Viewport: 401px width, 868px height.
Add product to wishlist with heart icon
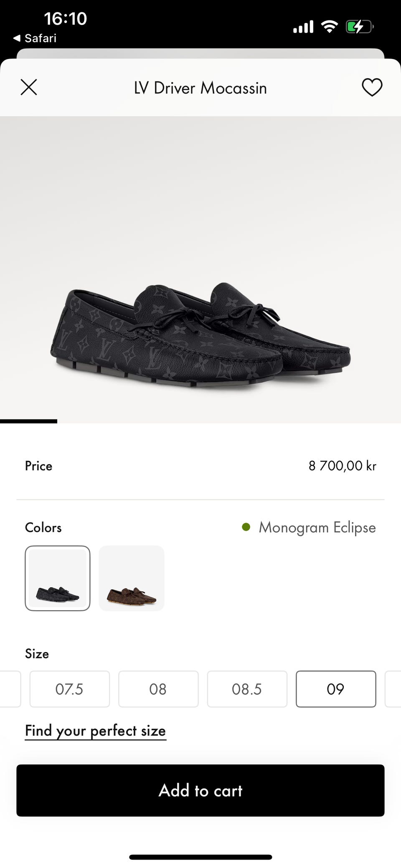click(x=372, y=87)
